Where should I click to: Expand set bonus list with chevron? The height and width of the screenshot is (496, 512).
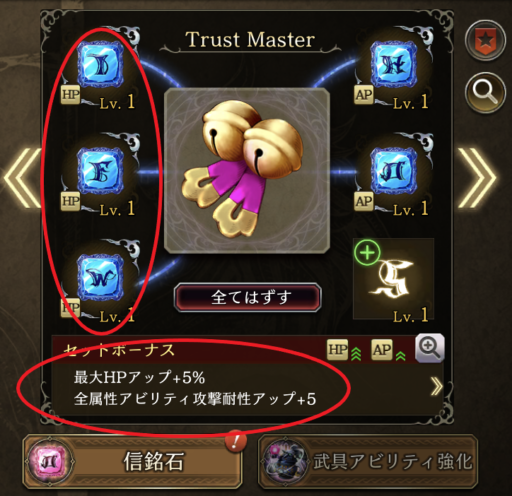pyautogui.click(x=436, y=387)
